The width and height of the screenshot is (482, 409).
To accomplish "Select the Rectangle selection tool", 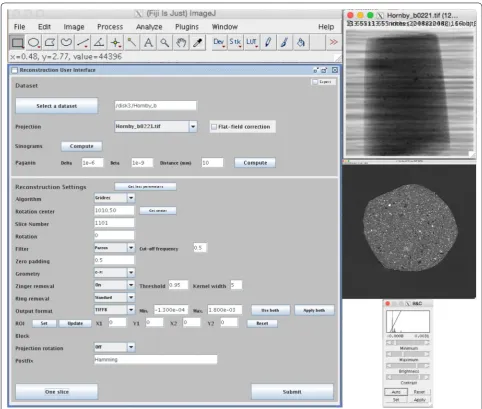I will (17, 42).
